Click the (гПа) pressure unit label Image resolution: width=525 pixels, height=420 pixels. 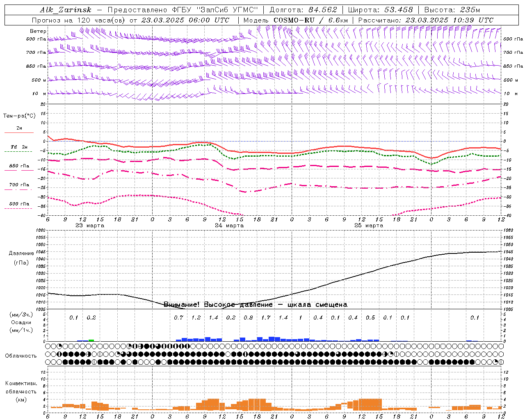21,263
